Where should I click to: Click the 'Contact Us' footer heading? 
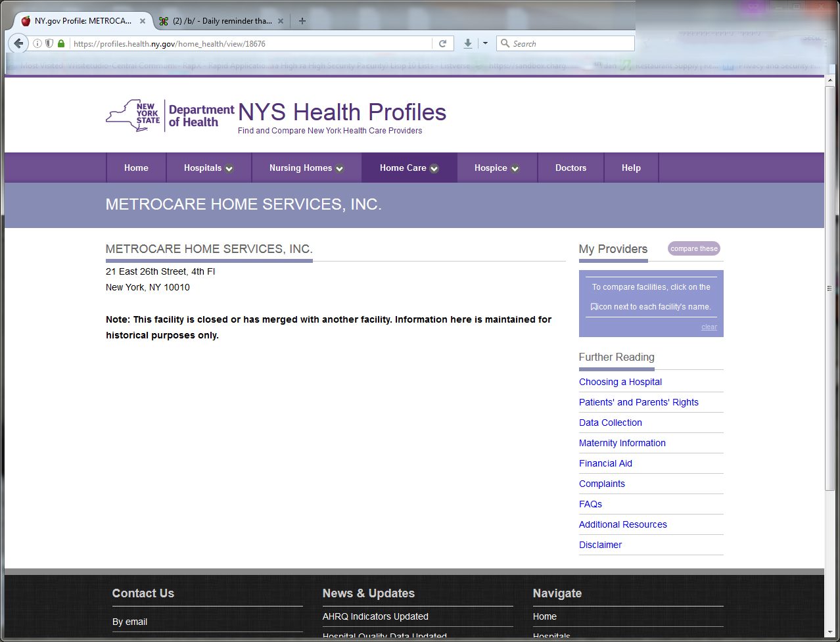click(143, 593)
